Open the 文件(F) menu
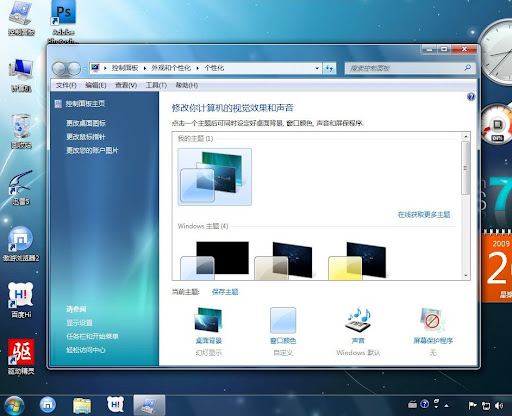The width and height of the screenshot is (512, 416). coord(66,85)
